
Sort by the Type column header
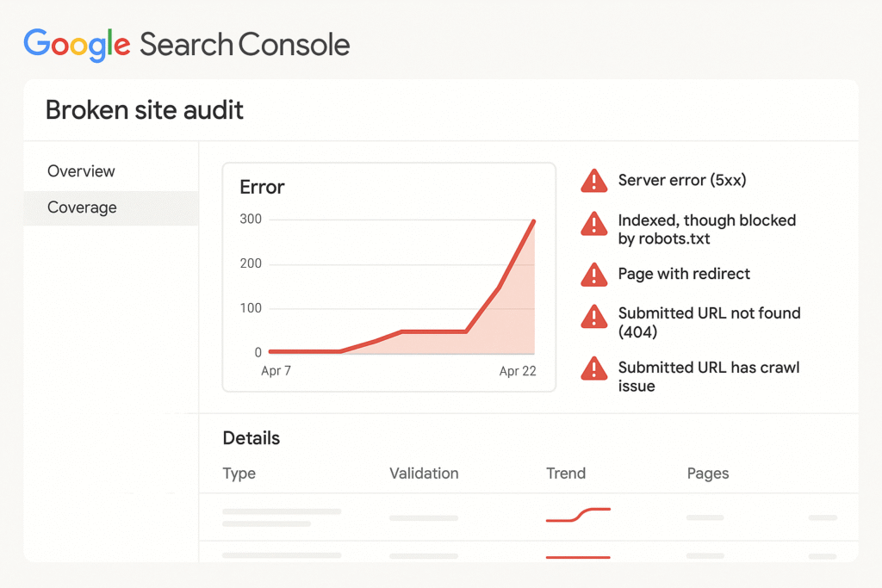coord(239,473)
